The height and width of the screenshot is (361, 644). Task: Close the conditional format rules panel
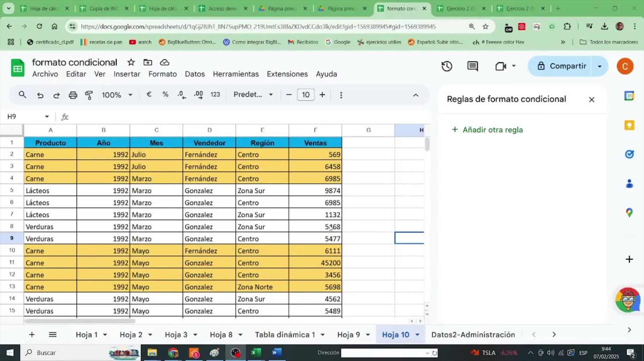591,100
